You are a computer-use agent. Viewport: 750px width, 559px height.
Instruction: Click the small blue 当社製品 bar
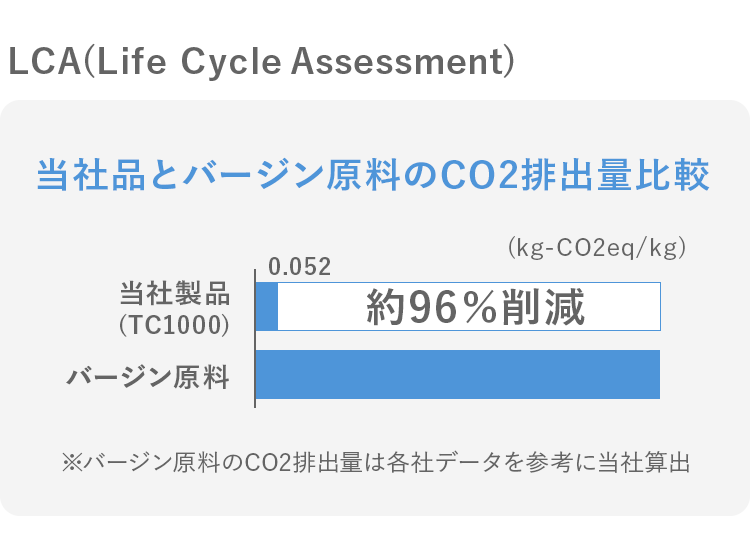point(267,306)
